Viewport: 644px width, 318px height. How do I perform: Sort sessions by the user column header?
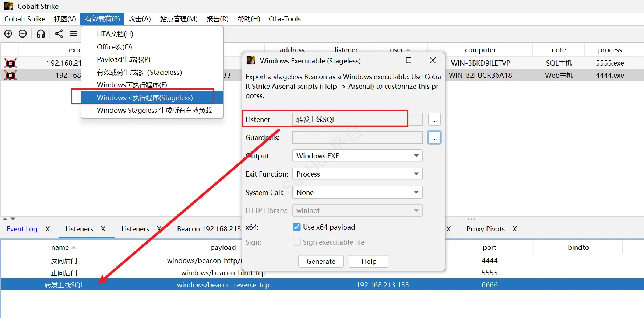(x=400, y=50)
